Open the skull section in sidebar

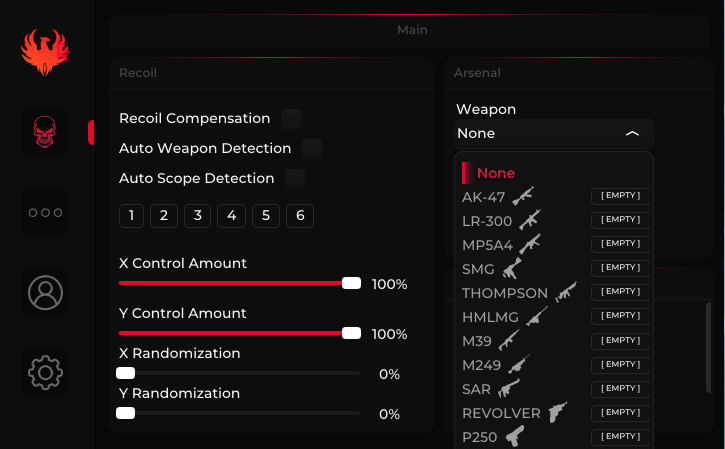(x=45, y=131)
